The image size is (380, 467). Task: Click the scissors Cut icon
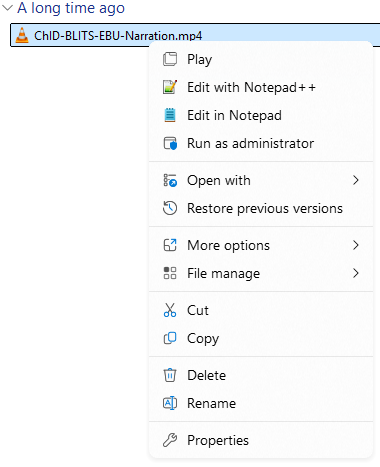170,310
